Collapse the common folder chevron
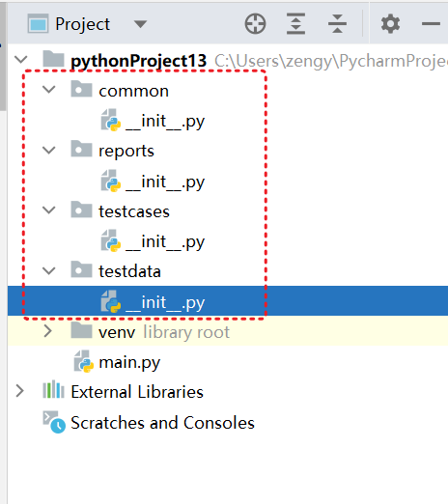The image size is (448, 504). pos(49,90)
